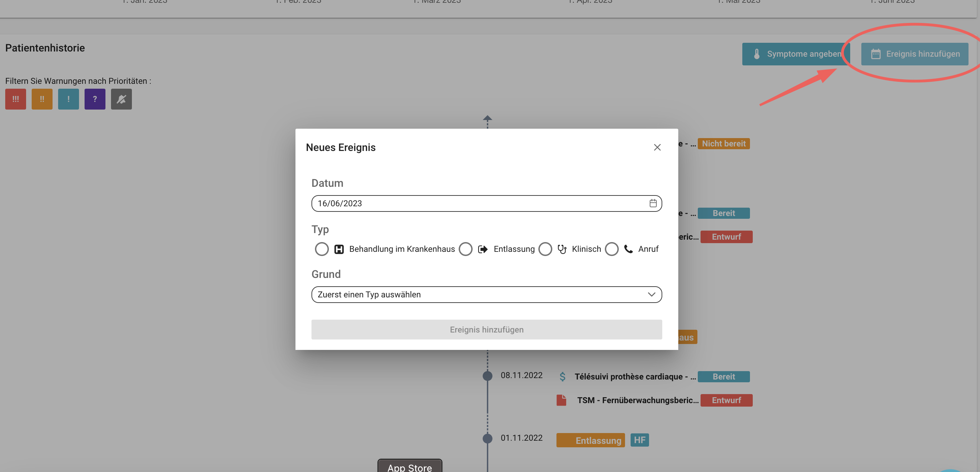Click timeline marker for 01.11.2022

pos(487,439)
